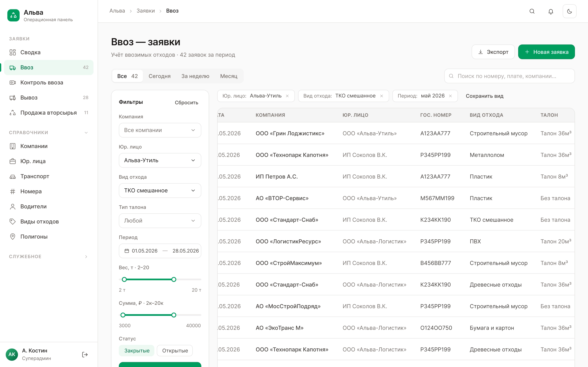The width and height of the screenshot is (588, 367).
Task: Toggle the Закрытые status chip
Action: pyautogui.click(x=137, y=350)
